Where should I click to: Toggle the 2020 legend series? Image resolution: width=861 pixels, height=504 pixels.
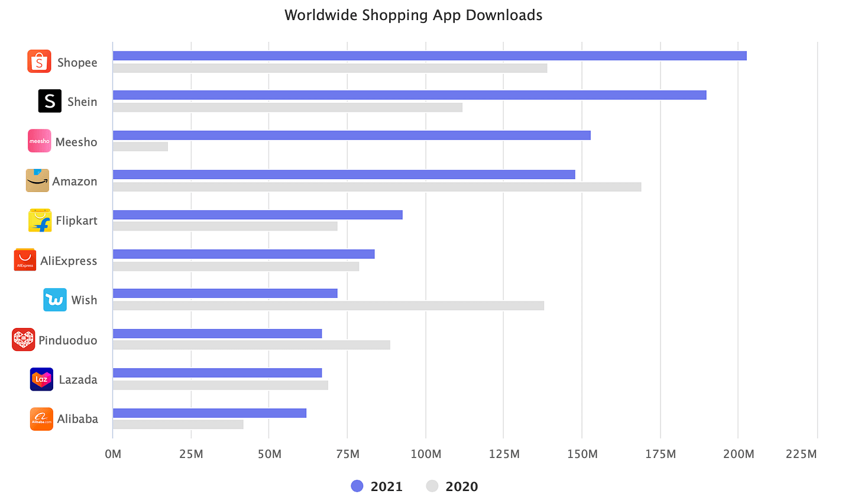pos(452,486)
